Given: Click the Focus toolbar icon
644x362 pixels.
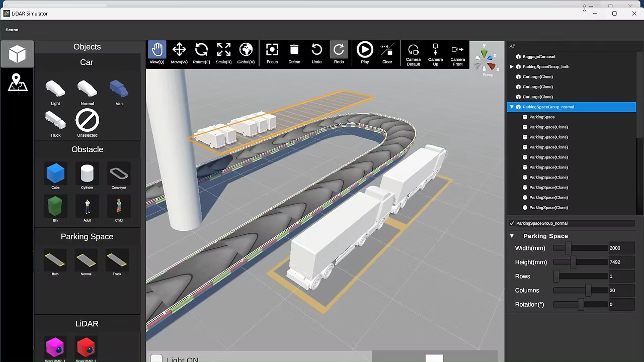Looking at the screenshot, I should click(272, 53).
